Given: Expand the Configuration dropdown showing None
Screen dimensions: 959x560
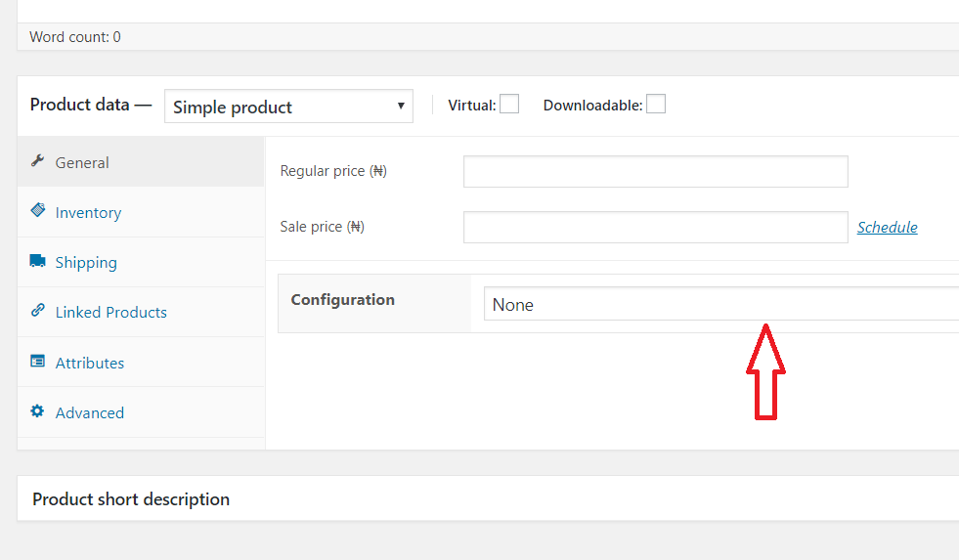Looking at the screenshot, I should (x=721, y=304).
